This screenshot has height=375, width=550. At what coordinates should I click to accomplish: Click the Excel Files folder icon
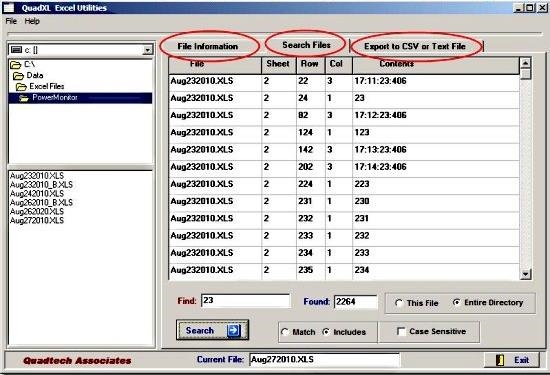click(x=21, y=87)
